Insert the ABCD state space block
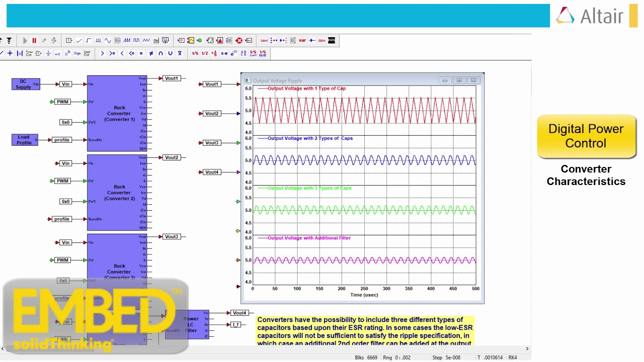Viewport: 644px width, 362px height. tap(243, 53)
